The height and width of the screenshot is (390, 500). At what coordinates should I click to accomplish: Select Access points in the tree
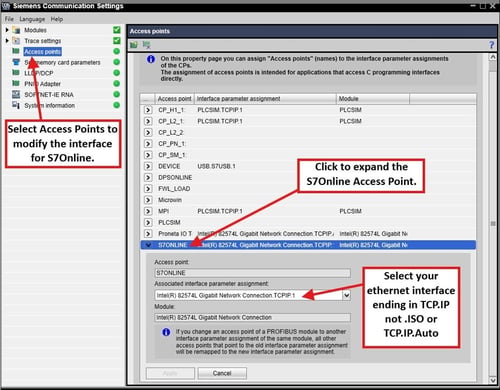click(x=42, y=52)
